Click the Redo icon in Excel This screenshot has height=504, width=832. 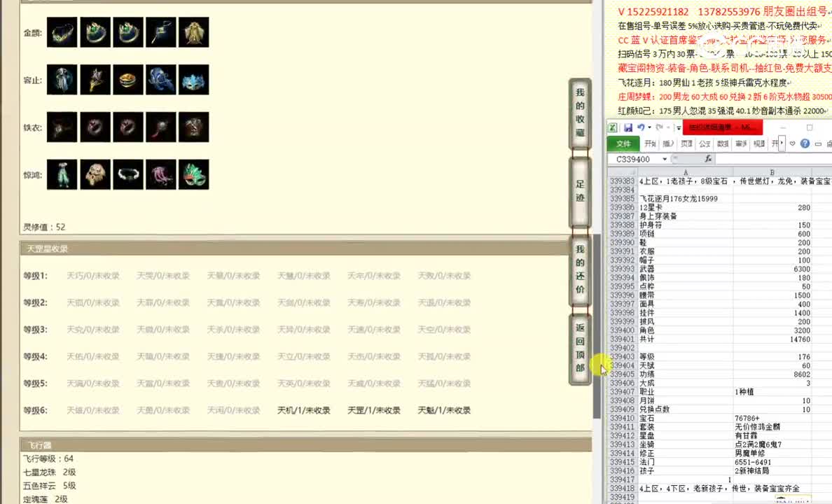658,127
